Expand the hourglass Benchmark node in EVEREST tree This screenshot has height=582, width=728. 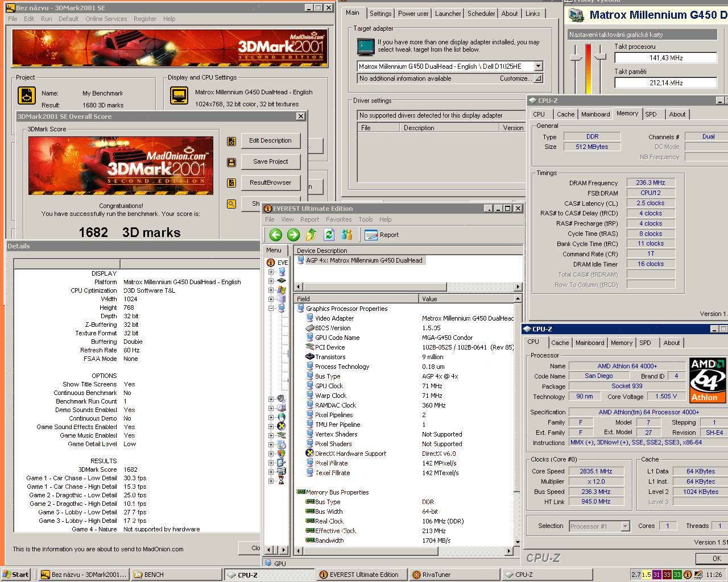tap(271, 481)
